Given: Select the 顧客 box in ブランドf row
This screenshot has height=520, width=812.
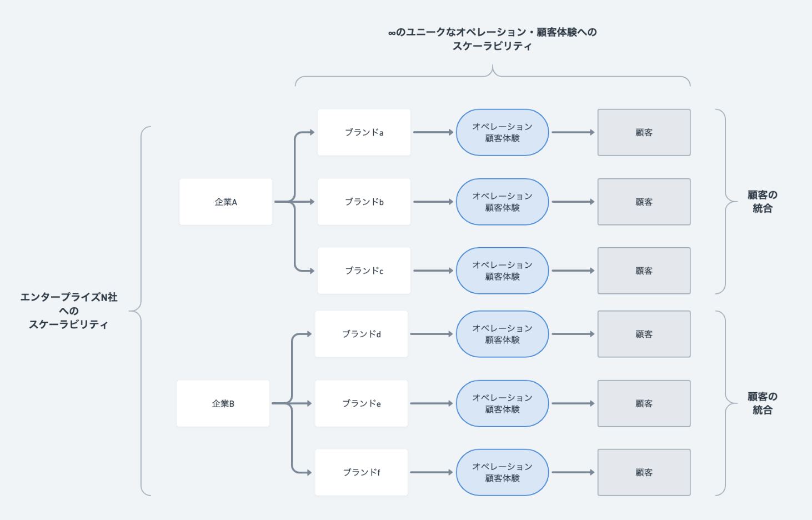Looking at the screenshot, I should 644,472.
